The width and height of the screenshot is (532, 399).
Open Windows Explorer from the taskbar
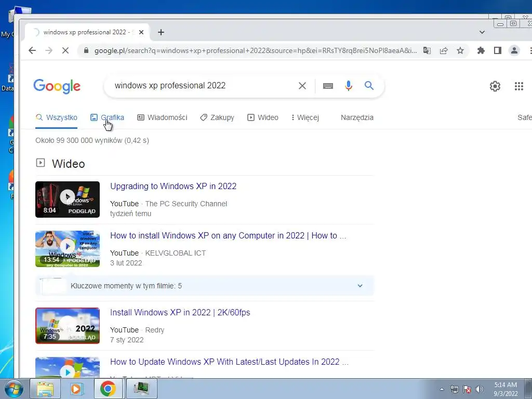point(45,389)
